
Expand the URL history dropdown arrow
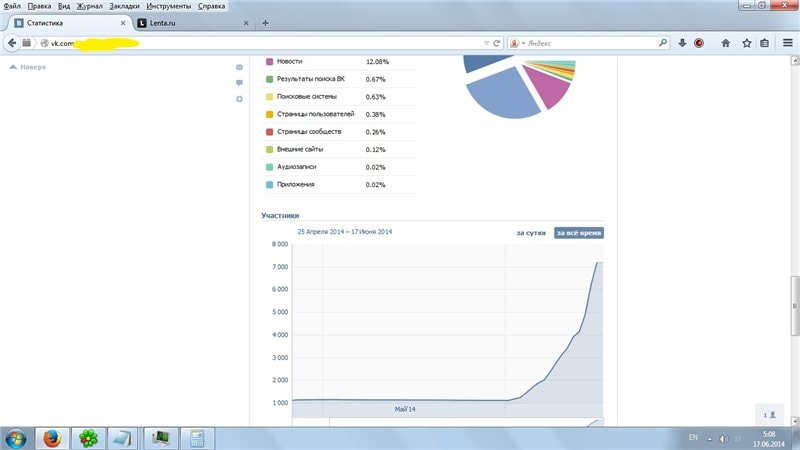coord(486,43)
